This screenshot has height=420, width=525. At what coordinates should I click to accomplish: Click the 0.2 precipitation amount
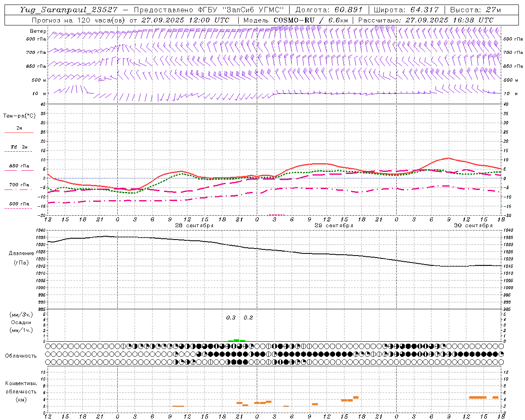(x=248, y=317)
